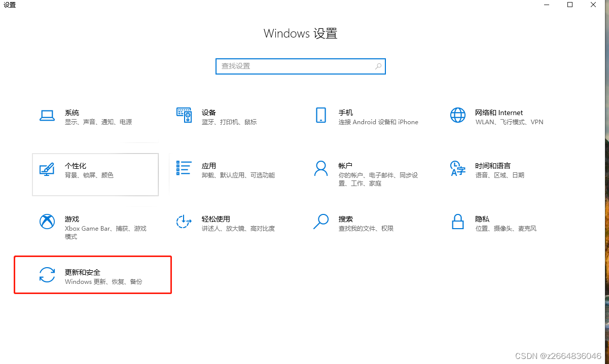Image resolution: width=609 pixels, height=364 pixels.
Task: Click description 连接 Android 设备和 iPhone
Action: coord(378,122)
